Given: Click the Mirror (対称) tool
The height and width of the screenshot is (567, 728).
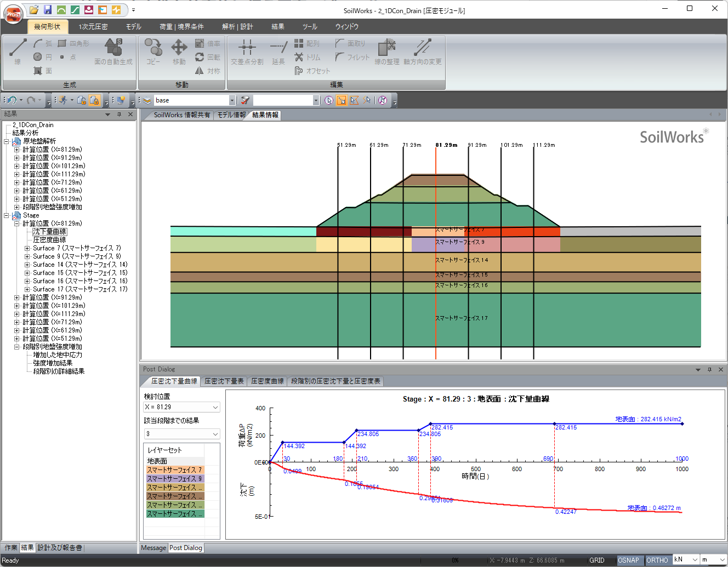Looking at the screenshot, I should [207, 71].
